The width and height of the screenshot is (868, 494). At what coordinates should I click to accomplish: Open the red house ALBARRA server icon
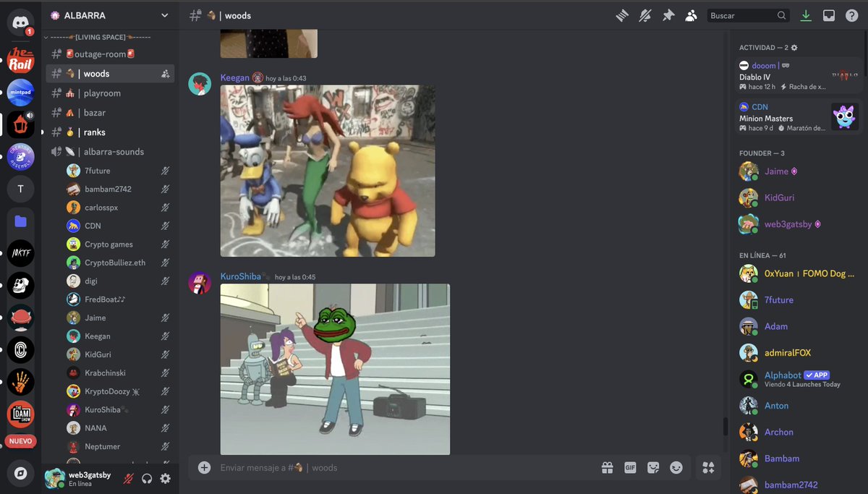[x=20, y=124]
